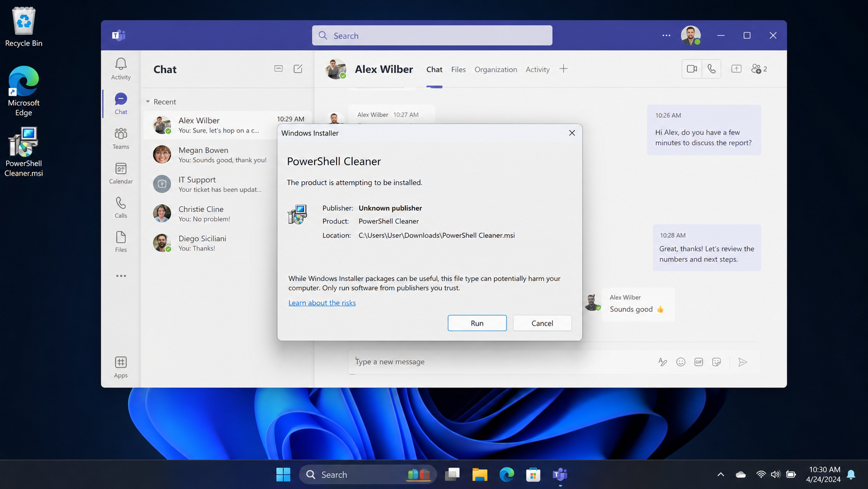Open the Wi-Fi network tray icon
868x489 pixels.
pos(761,474)
